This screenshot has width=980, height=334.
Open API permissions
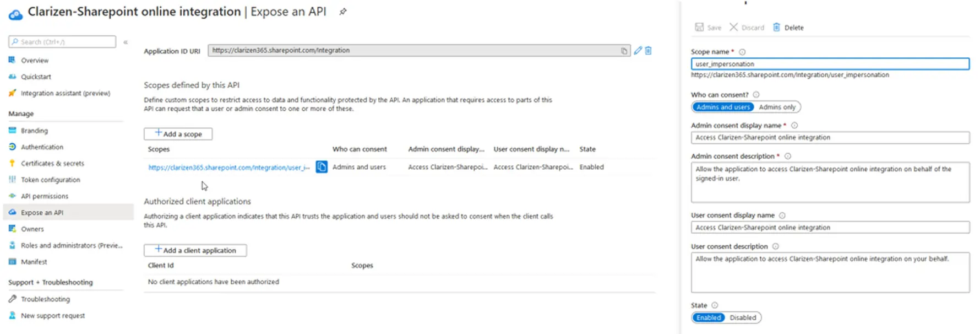45,196
